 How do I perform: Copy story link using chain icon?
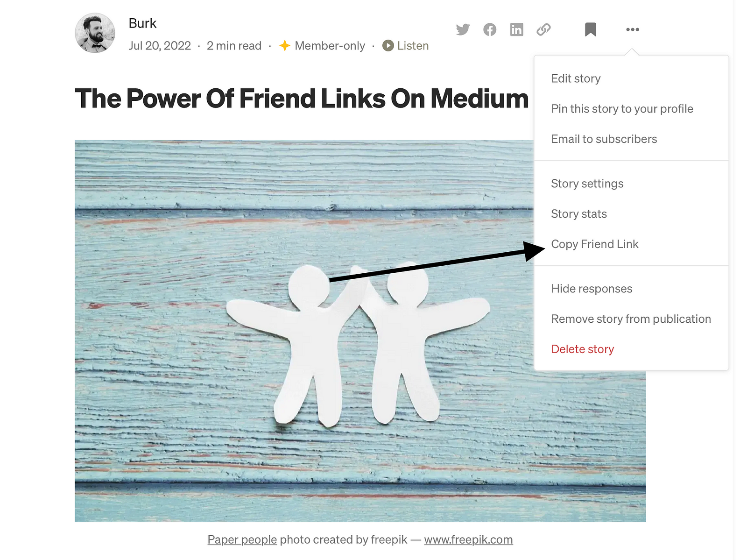543,29
